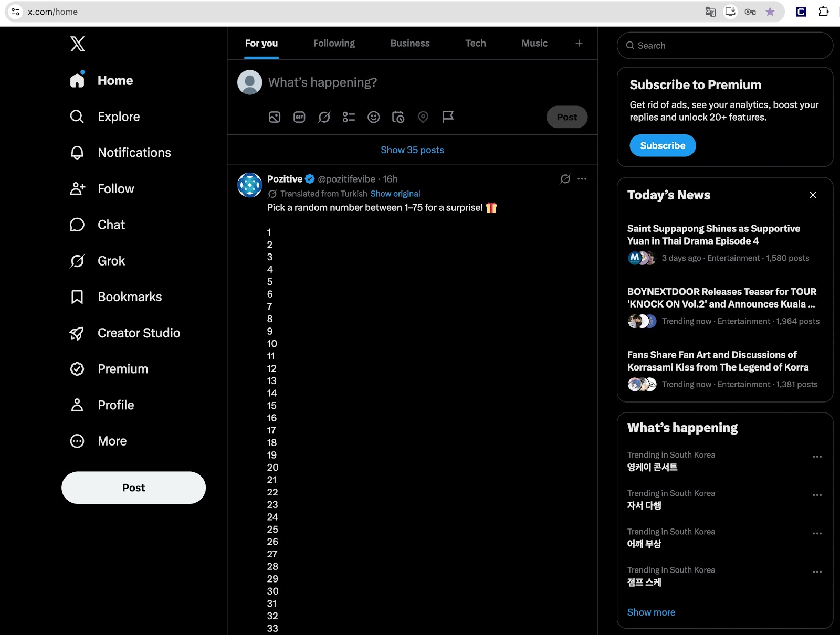The width and height of the screenshot is (840, 635).
Task: Select the For you tab
Action: coord(261,44)
